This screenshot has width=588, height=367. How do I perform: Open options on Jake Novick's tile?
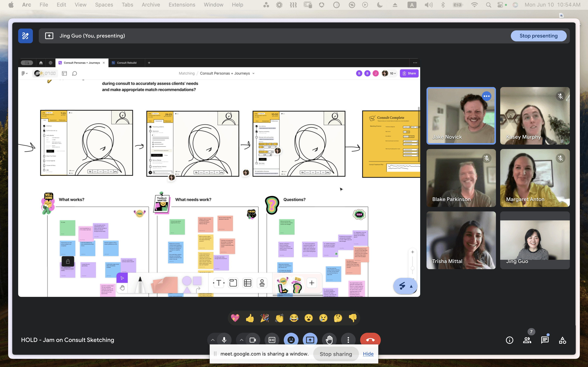click(x=487, y=96)
